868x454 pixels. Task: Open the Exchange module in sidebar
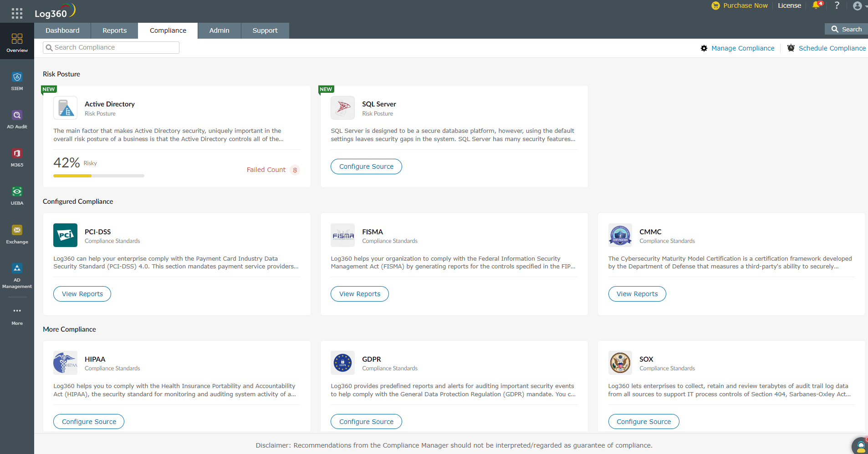(17, 234)
